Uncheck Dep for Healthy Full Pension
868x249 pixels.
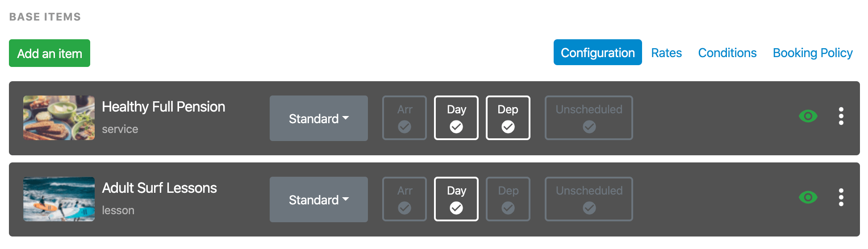click(508, 118)
